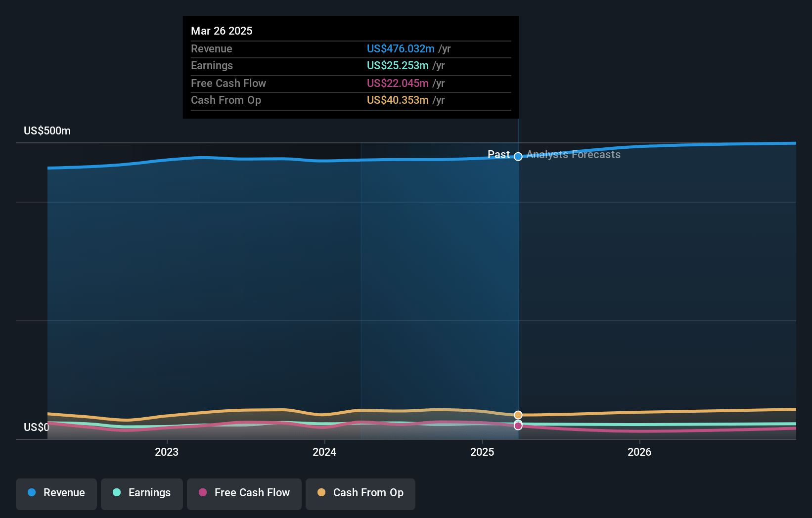Image resolution: width=812 pixels, height=518 pixels.
Task: Click the orange Cash From Op legend dot
Action: [x=321, y=492]
